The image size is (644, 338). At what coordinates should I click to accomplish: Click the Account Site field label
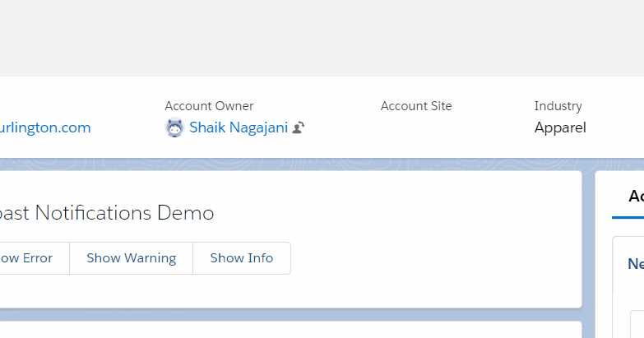[416, 106]
